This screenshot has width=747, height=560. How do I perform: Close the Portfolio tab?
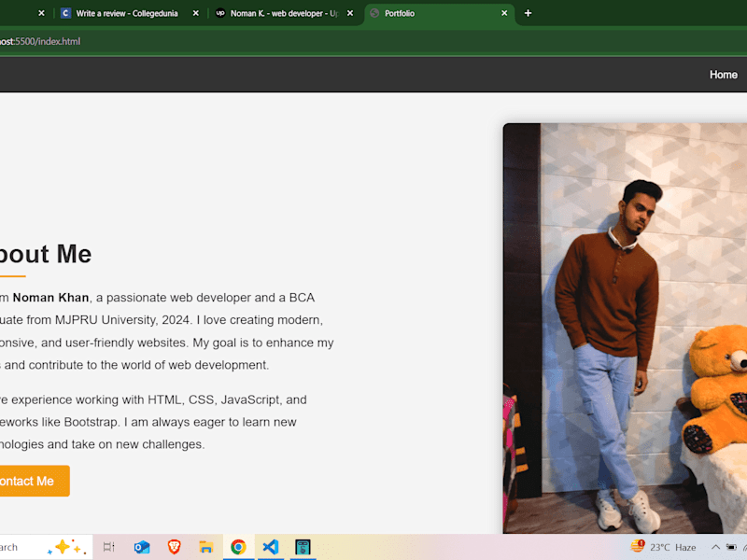coord(504,13)
